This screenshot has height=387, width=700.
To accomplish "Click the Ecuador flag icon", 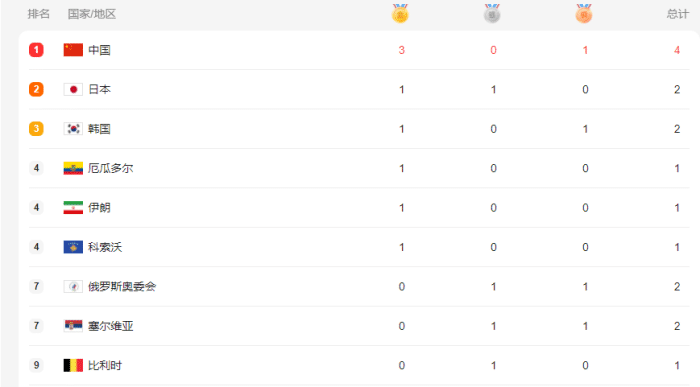I will [x=73, y=168].
